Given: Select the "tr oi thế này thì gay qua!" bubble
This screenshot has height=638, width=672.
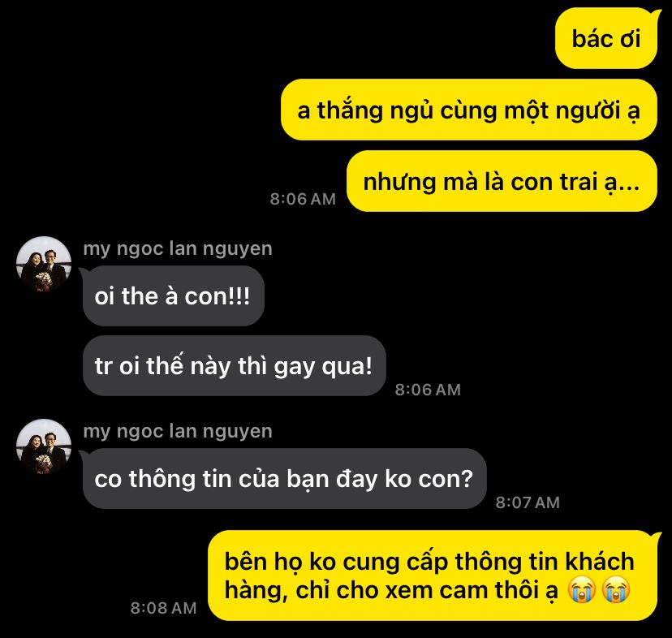Looking at the screenshot, I should [234, 366].
